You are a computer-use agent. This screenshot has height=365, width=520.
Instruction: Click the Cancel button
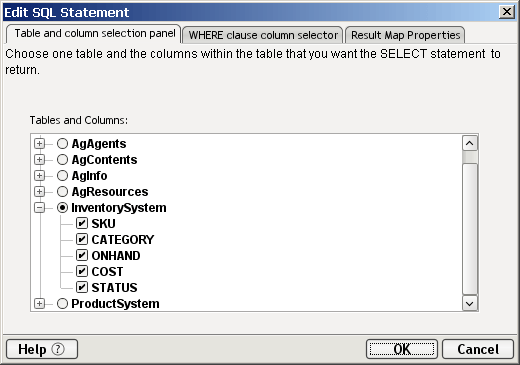coord(478,349)
